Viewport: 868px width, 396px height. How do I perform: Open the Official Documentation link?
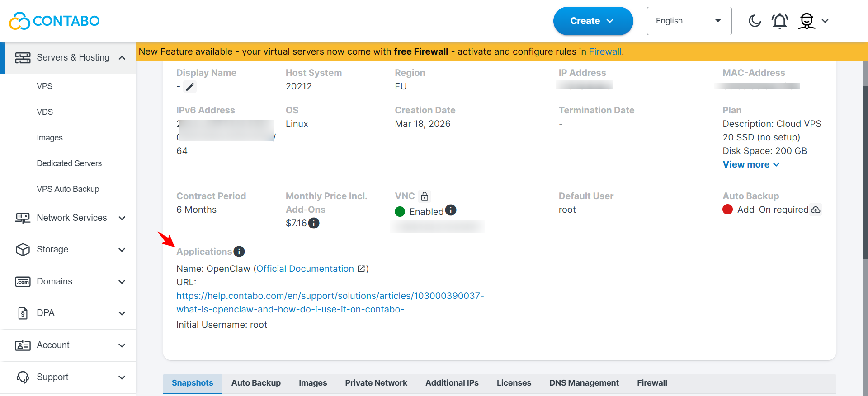(x=305, y=269)
